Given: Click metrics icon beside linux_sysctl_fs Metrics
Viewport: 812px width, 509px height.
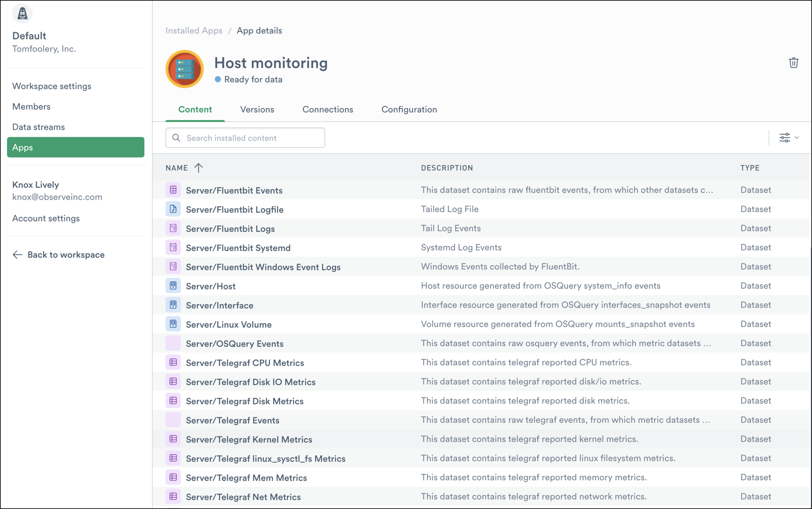Looking at the screenshot, I should click(x=173, y=458).
